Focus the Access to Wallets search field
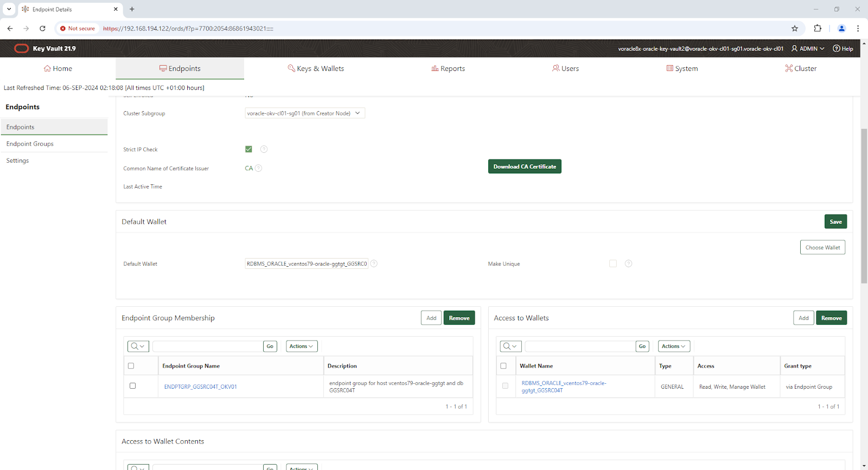The width and height of the screenshot is (868, 470). pyautogui.click(x=580, y=346)
